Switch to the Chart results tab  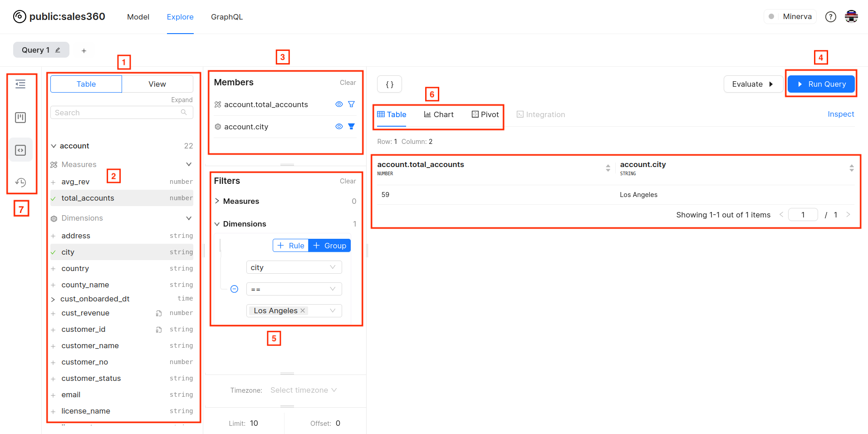[439, 114]
